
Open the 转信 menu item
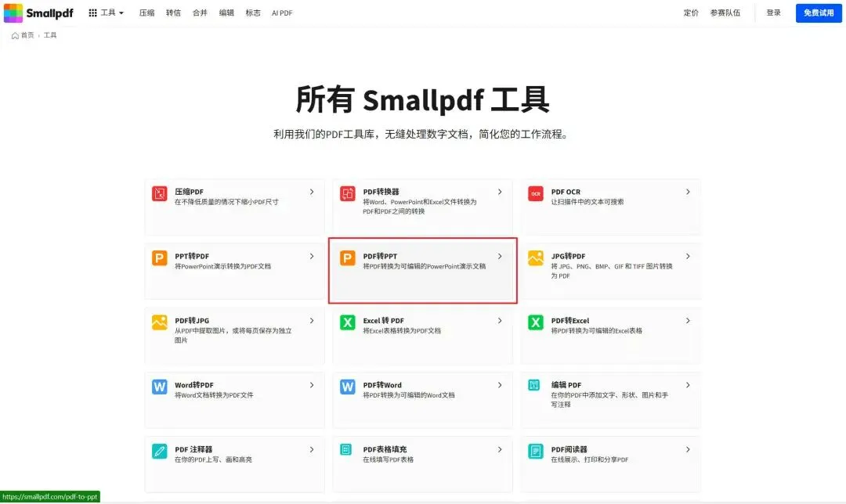click(173, 13)
